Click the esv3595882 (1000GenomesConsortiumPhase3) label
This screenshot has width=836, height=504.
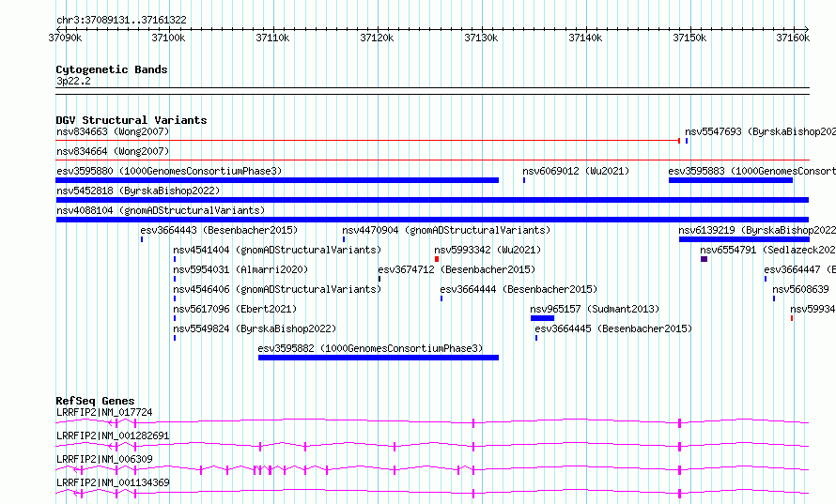click(x=370, y=348)
